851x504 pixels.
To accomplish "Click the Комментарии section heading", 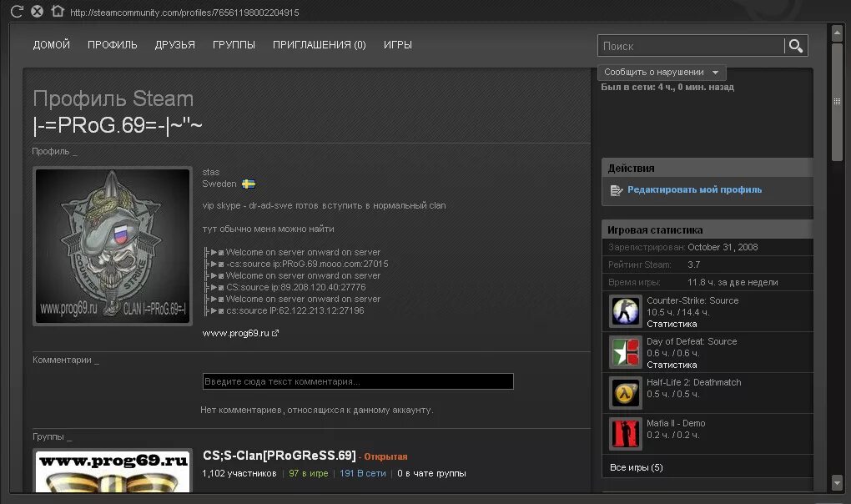I will click(66, 360).
